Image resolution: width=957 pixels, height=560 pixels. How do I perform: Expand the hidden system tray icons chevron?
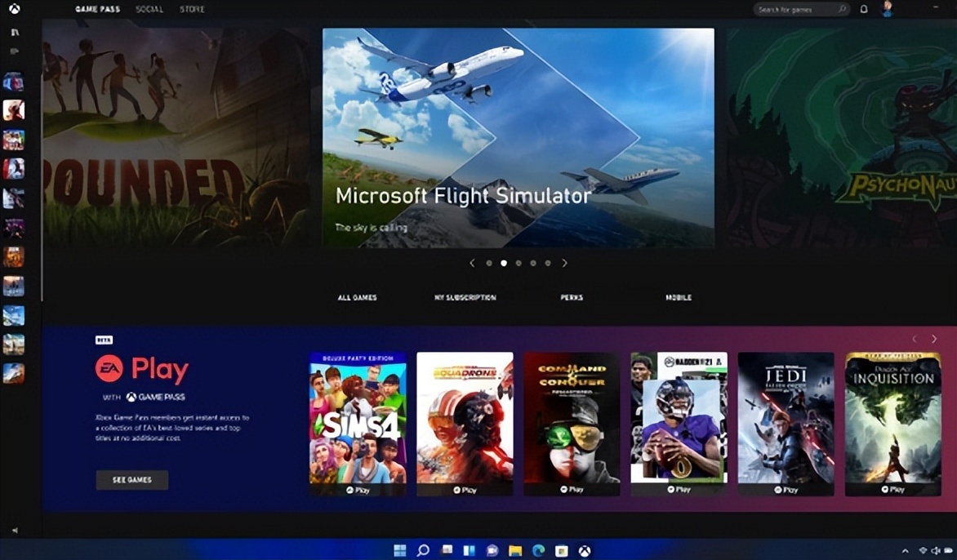(x=905, y=551)
